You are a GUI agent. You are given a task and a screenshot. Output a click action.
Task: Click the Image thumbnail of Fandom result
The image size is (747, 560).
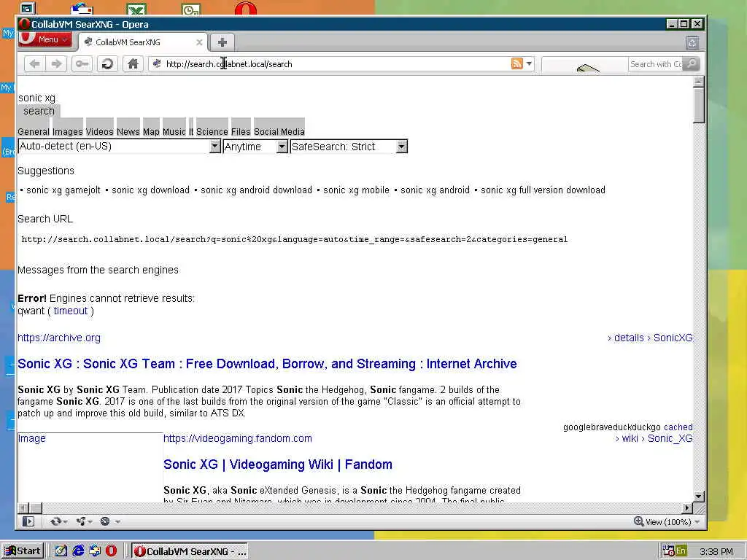click(x=90, y=467)
